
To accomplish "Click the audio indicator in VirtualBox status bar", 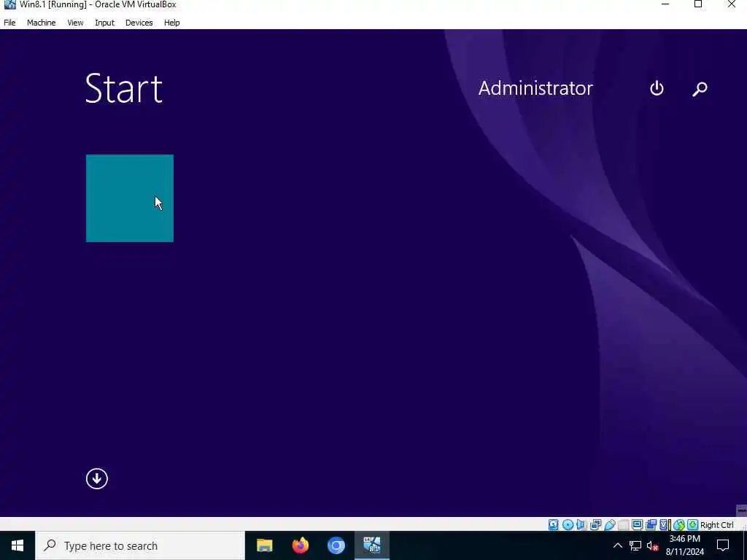I will click(x=580, y=525).
